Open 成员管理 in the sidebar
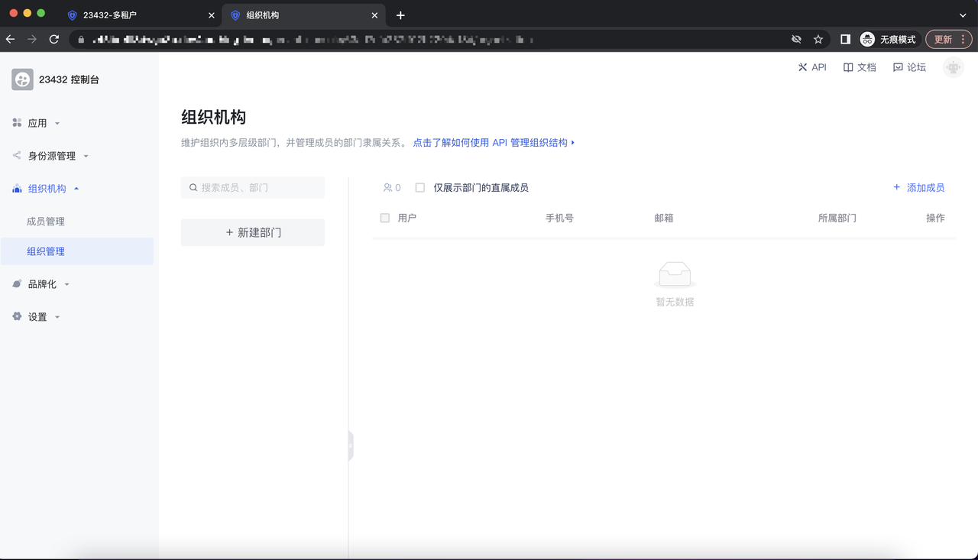This screenshot has width=978, height=560. click(x=46, y=222)
